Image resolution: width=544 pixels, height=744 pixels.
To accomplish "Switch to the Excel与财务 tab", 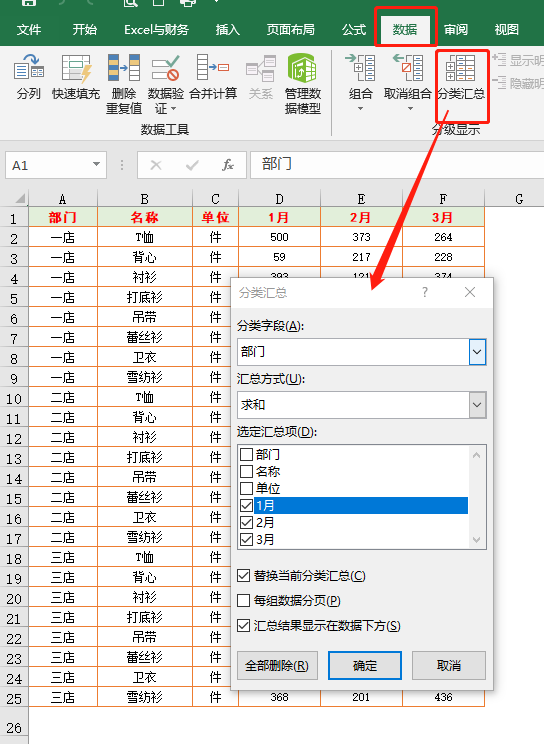I will pyautogui.click(x=156, y=29).
